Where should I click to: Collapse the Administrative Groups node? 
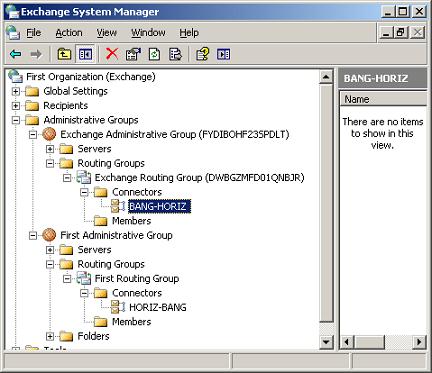(16, 120)
